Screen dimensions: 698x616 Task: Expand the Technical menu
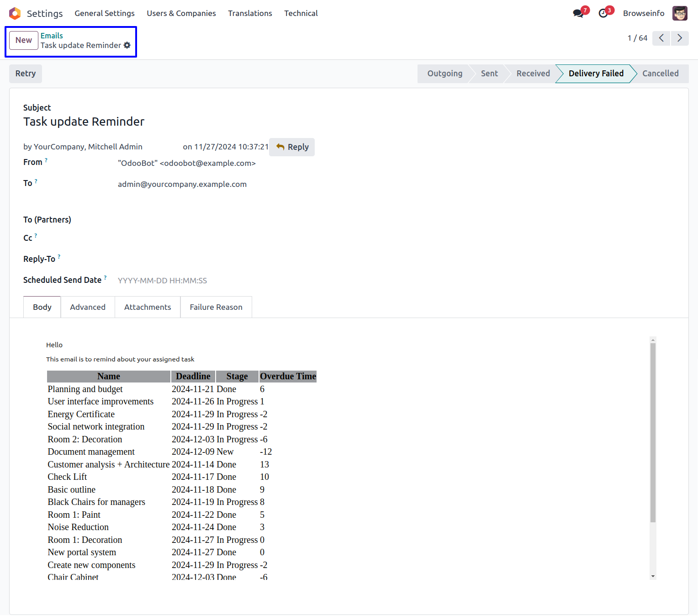[x=301, y=13]
